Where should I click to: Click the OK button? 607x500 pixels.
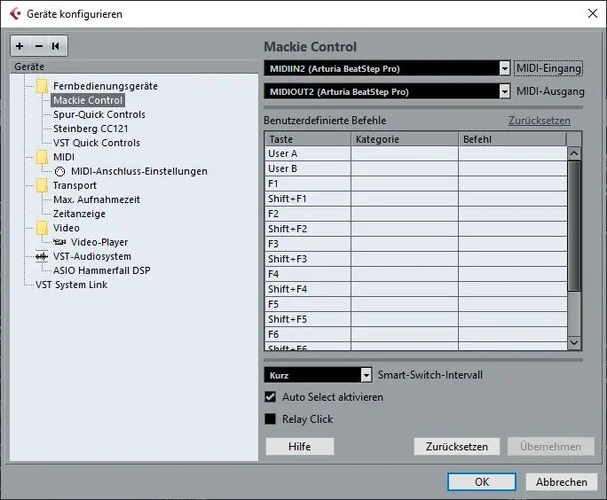click(481, 481)
